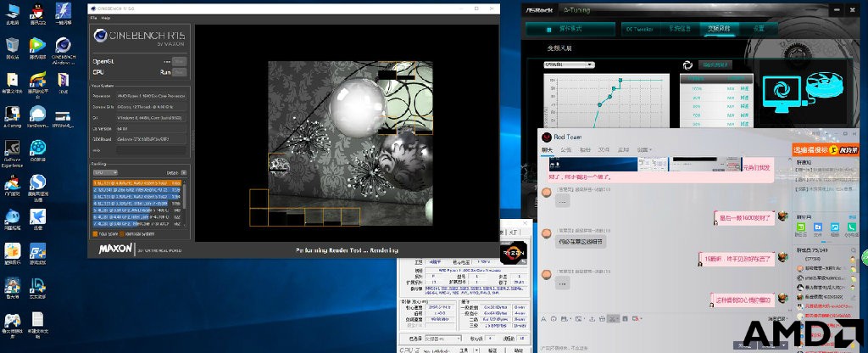Click the green group app icon in the QQ sidebar
The image size is (868, 353).
coord(800,227)
